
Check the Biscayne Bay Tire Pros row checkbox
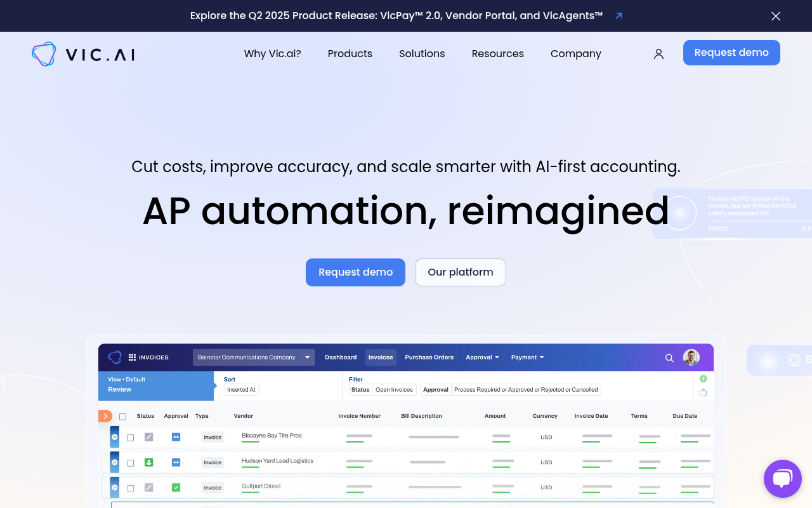[x=130, y=437]
